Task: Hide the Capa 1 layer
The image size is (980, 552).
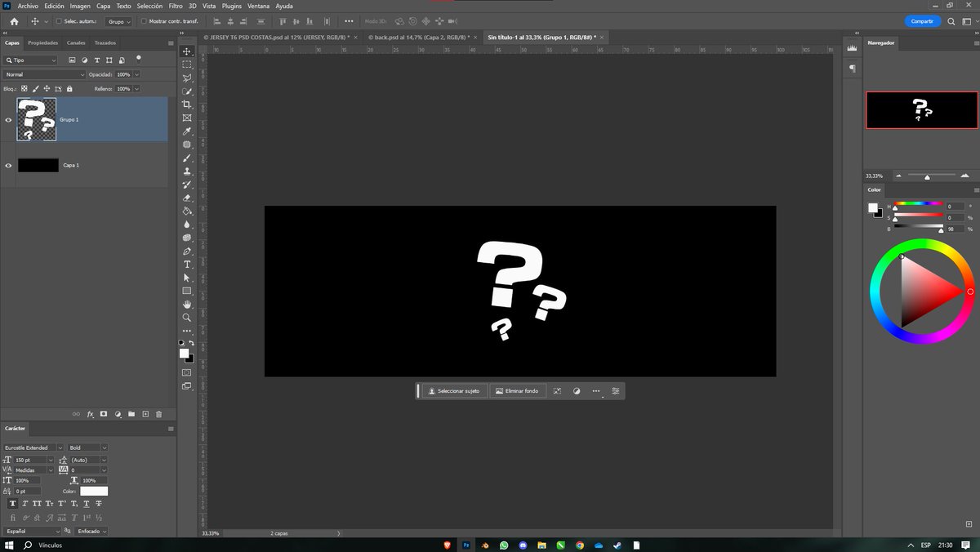Action: point(8,165)
